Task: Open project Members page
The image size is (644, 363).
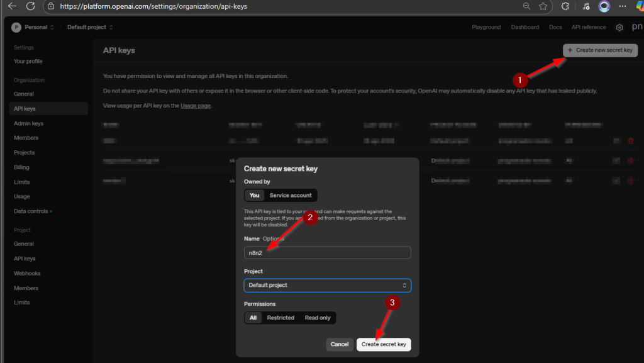Action: pyautogui.click(x=26, y=288)
